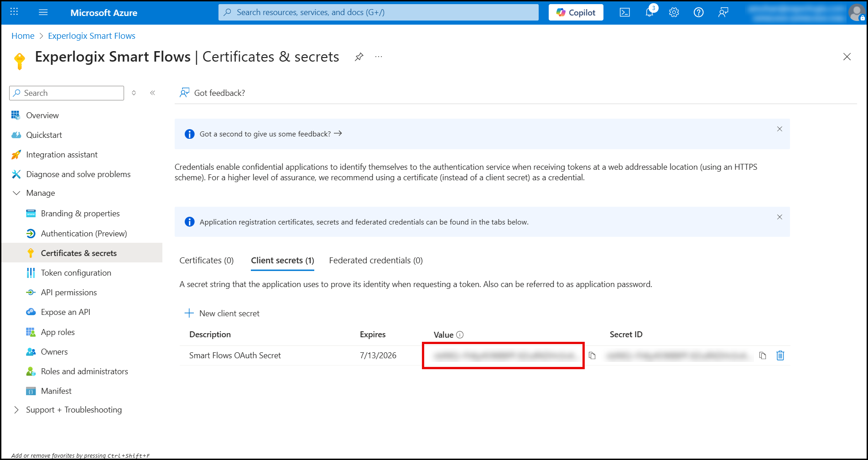Close the Certificates & secrets blade
The image size is (868, 460).
847,57
